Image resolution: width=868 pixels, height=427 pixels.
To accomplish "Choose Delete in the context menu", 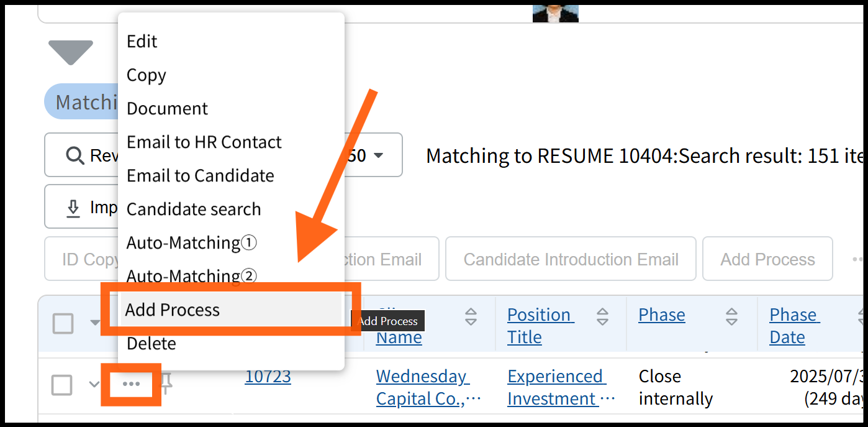I will (151, 343).
